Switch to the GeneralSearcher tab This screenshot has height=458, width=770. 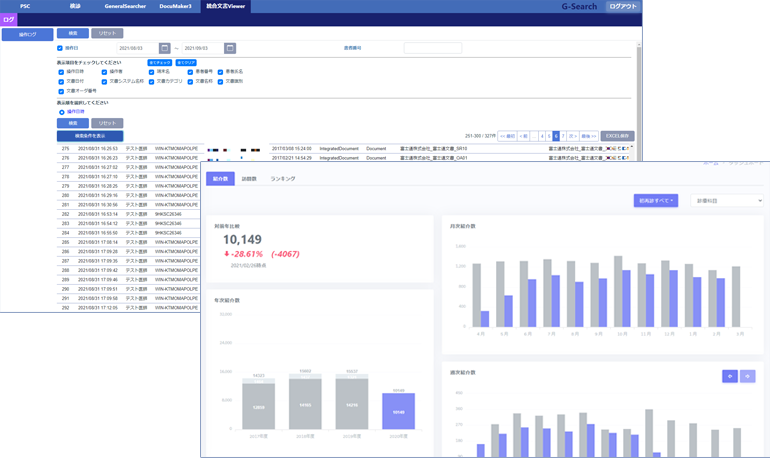(125, 6)
